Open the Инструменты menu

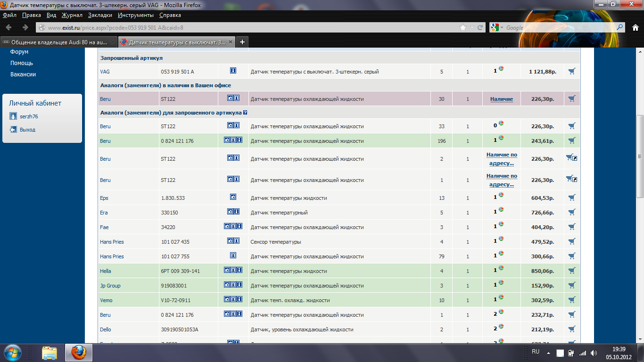pyautogui.click(x=134, y=15)
